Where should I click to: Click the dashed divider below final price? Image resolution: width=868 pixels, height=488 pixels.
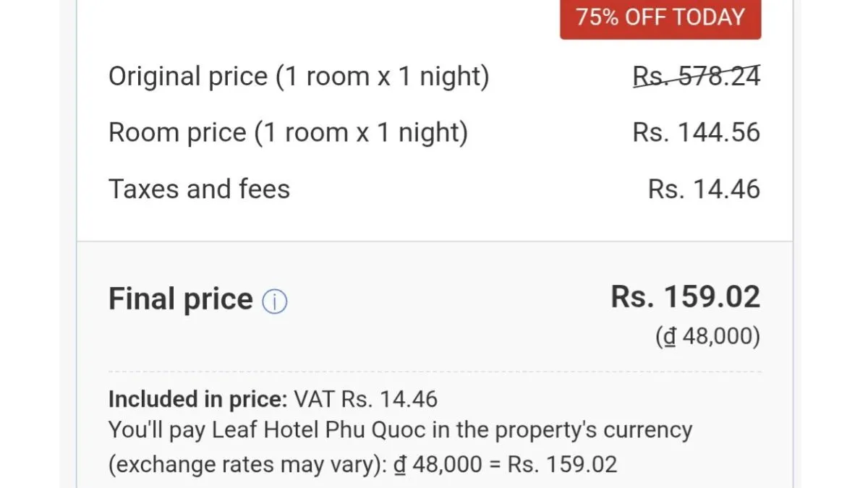tap(434, 372)
